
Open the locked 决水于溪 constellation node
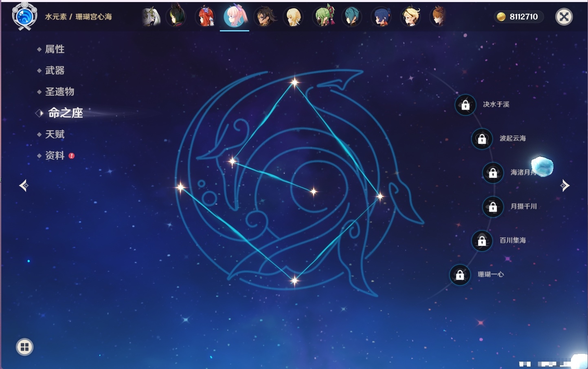pos(465,105)
